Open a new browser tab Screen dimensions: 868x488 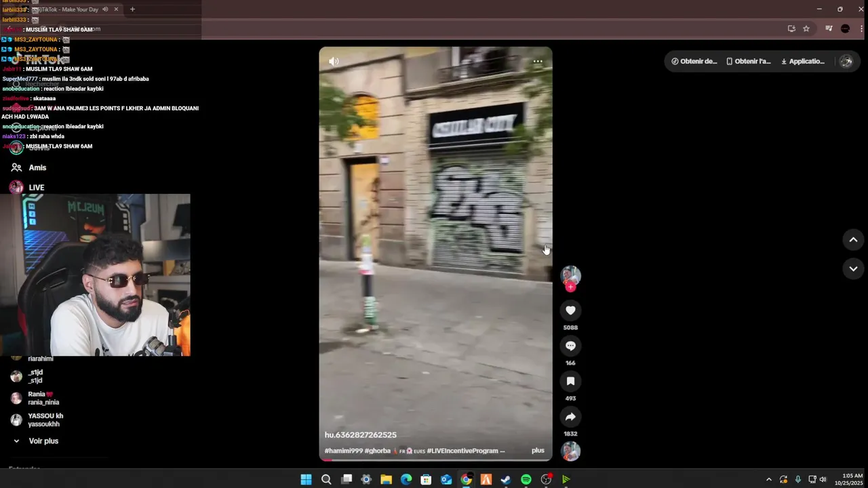pyautogui.click(x=132, y=9)
